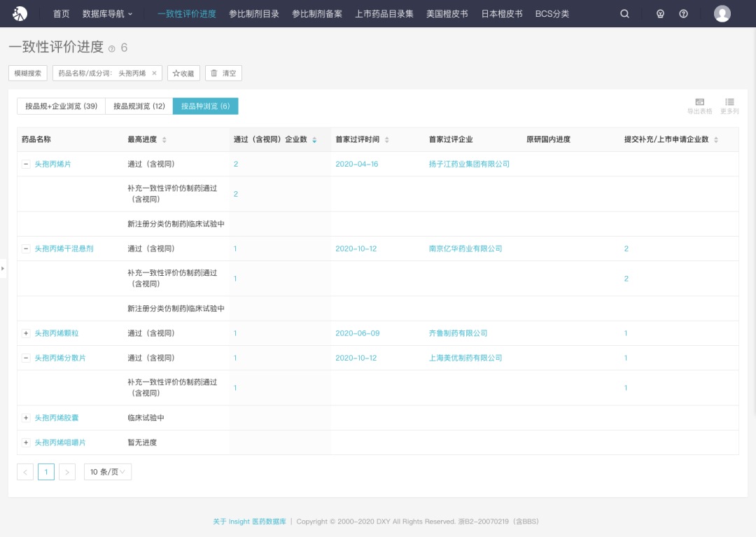Open the 头孢丙烯分散片 drug link
The image size is (756, 537).
click(60, 358)
